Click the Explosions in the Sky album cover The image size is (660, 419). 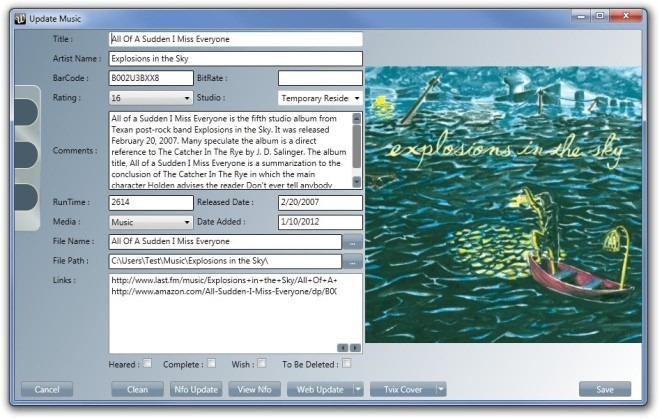tap(503, 204)
